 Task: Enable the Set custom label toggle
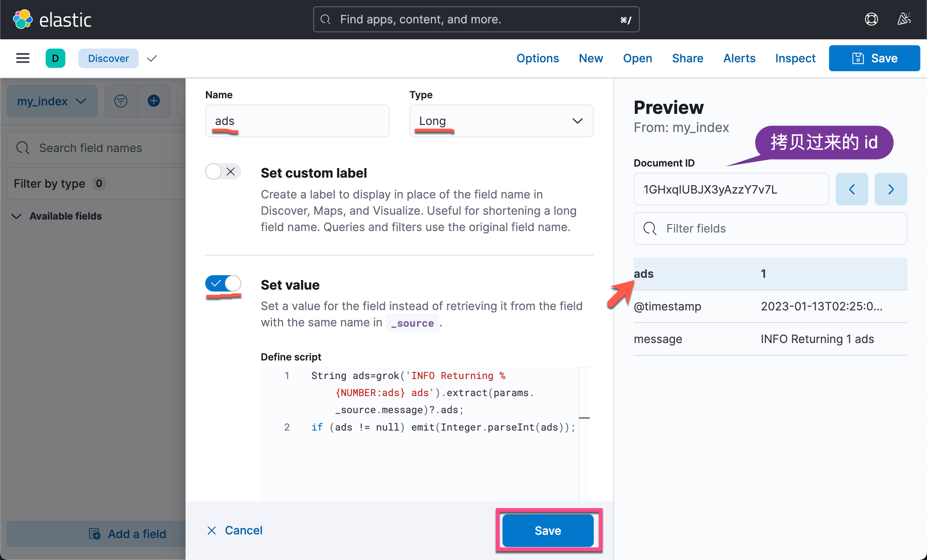pyautogui.click(x=214, y=171)
